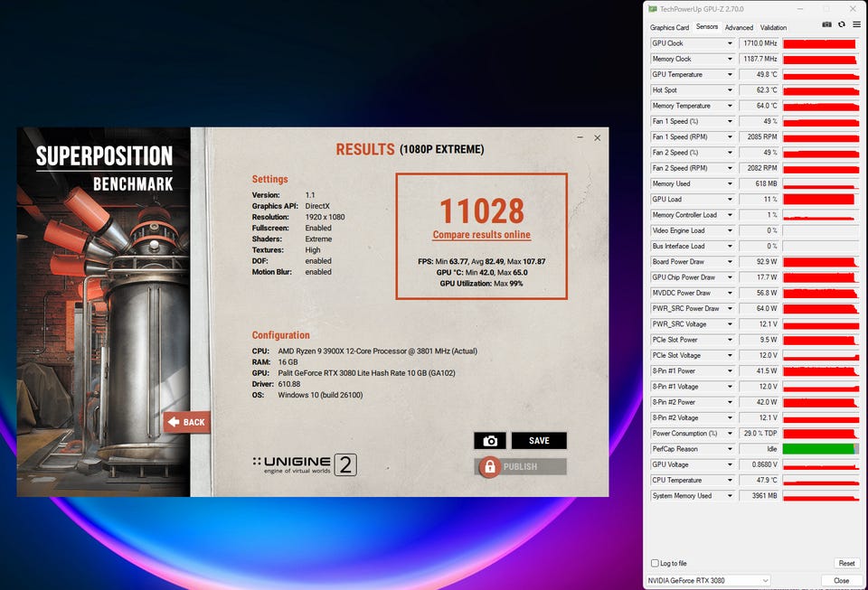Expand GPU Temperature sensor dropdown
Screen dimensions: 868x590
730,74
